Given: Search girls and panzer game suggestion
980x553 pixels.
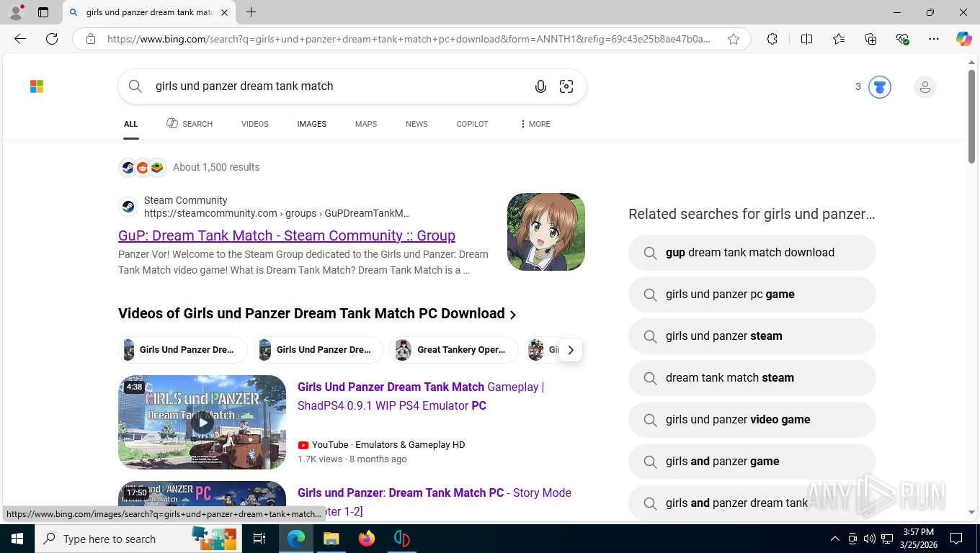Looking at the screenshot, I should pos(752,462).
